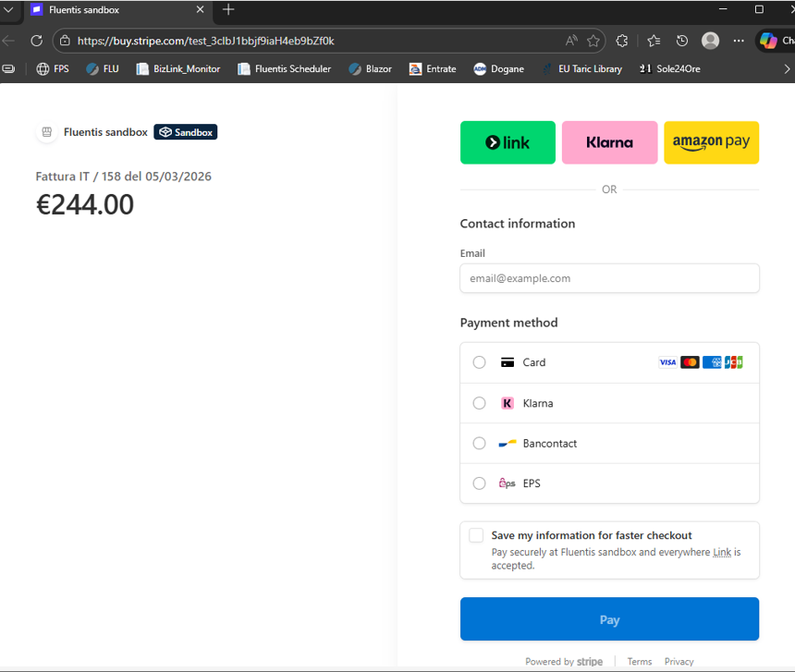The image size is (795, 672).
Task: Open Blazor bookmark
Action: click(x=370, y=69)
